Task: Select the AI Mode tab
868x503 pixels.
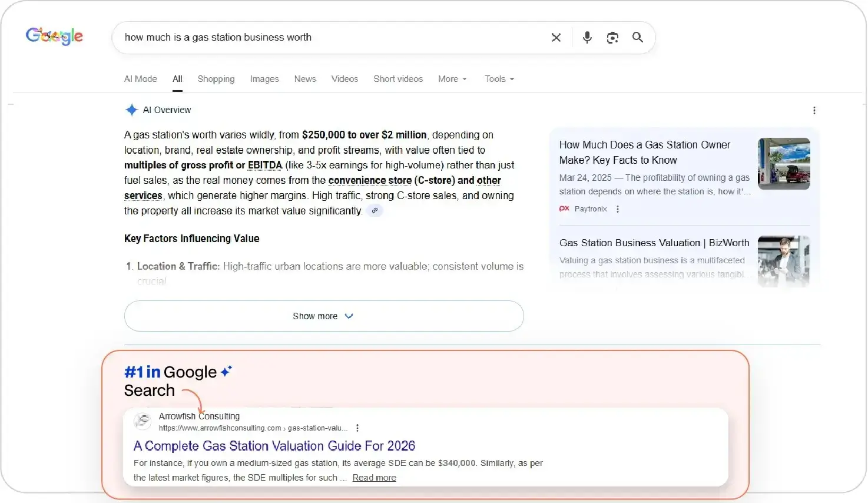Action: [x=140, y=78]
